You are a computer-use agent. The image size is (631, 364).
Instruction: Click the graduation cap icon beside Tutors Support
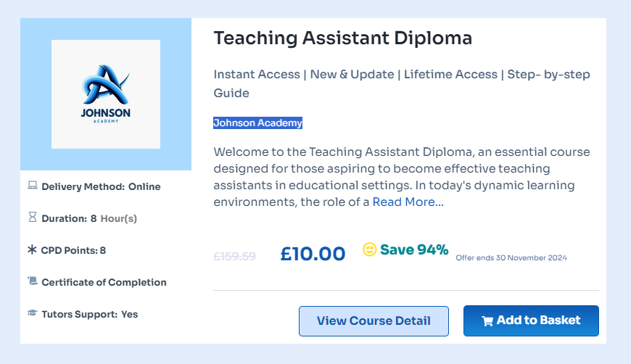(32, 314)
